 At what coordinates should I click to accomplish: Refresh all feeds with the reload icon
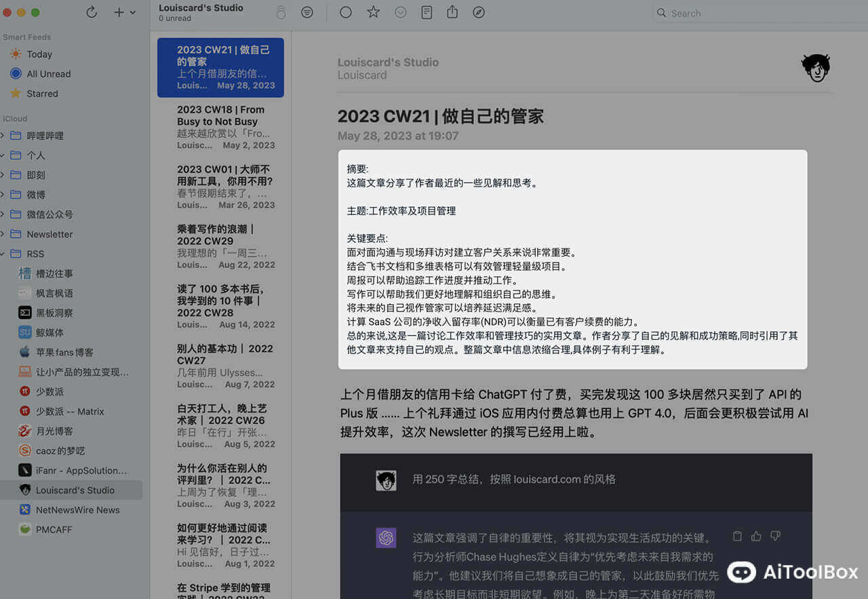pos(92,12)
